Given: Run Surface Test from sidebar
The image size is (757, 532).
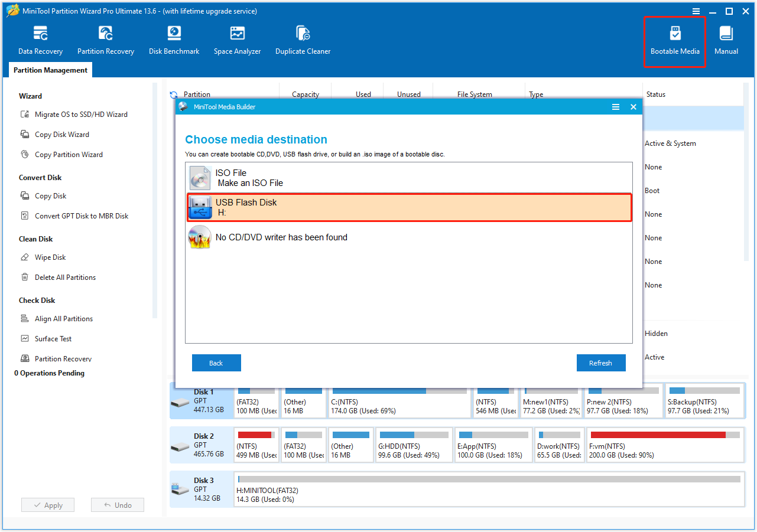Looking at the screenshot, I should 46,339.
